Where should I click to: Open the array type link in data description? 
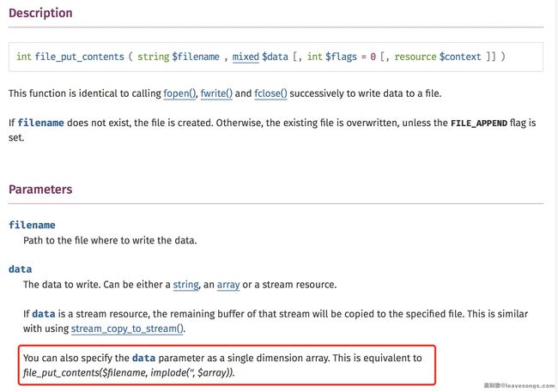click(228, 284)
